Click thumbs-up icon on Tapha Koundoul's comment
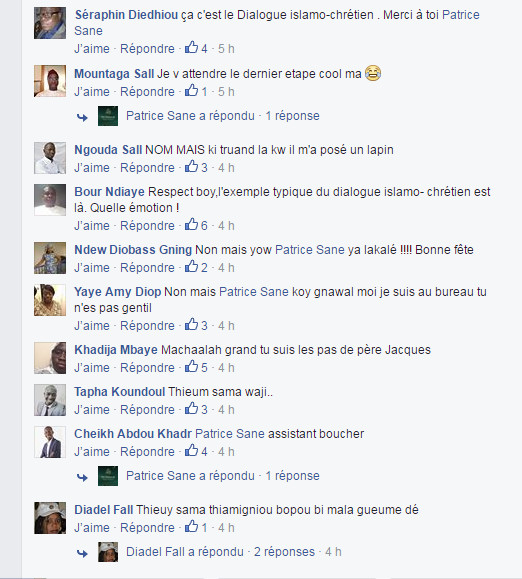The width and height of the screenshot is (522, 579). (x=191, y=409)
